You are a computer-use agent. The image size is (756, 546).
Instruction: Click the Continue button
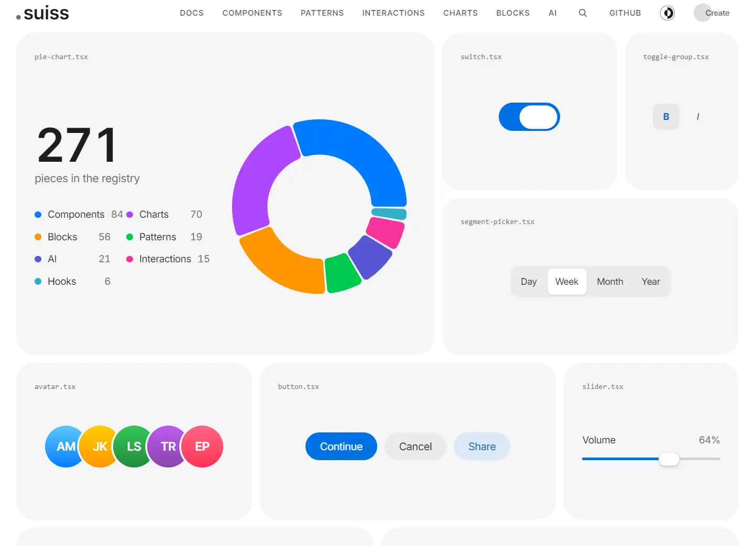[341, 447]
